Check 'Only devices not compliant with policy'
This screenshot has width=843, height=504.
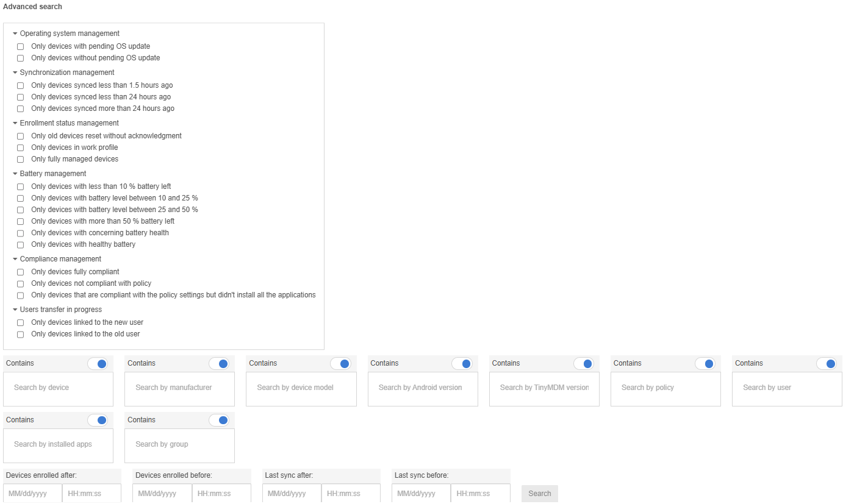point(20,283)
